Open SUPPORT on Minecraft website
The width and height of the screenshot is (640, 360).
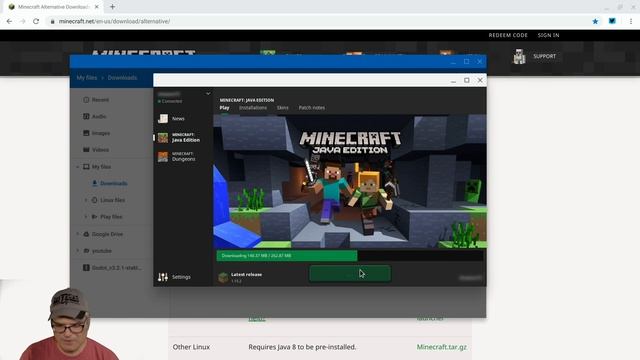tap(544, 56)
